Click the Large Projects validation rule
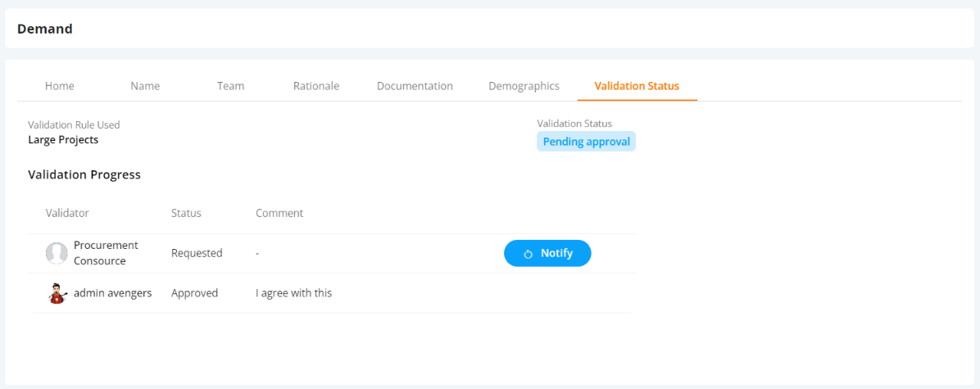 63,140
